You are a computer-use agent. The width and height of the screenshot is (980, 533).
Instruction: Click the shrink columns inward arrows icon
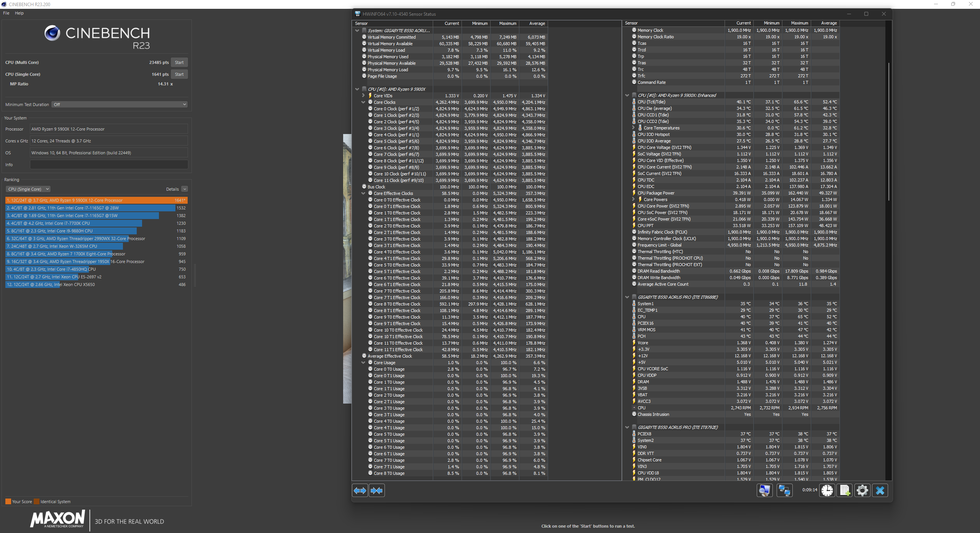coord(377,490)
